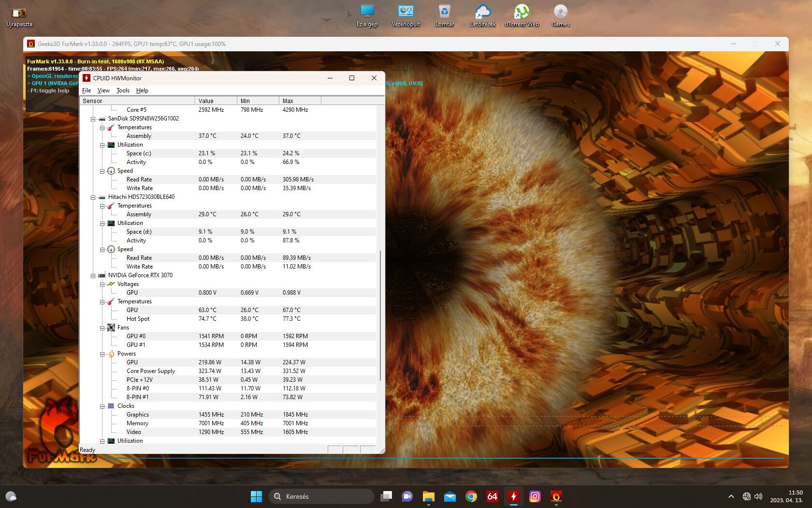Select the GPU #1 fan row
Screen dimensions: 812x508
pos(228,345)
